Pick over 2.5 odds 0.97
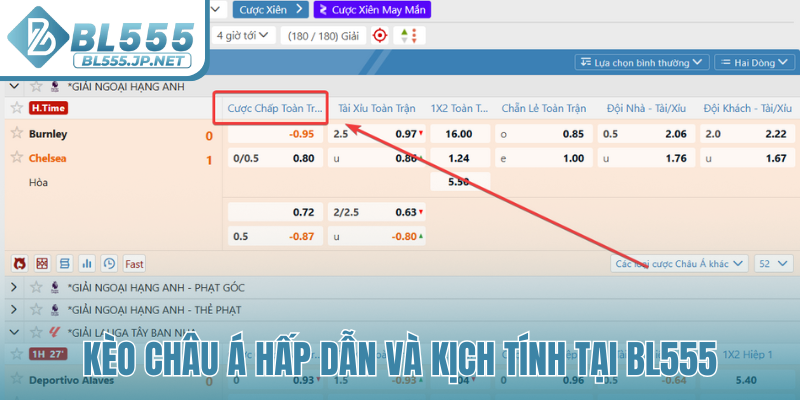 tap(377, 134)
